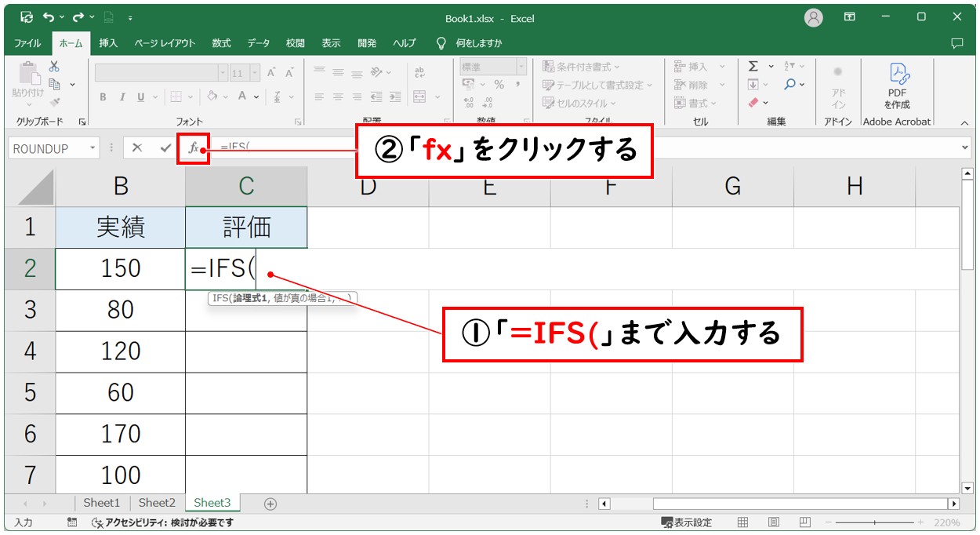
Task: Click the accessibility status message
Action: 162,522
